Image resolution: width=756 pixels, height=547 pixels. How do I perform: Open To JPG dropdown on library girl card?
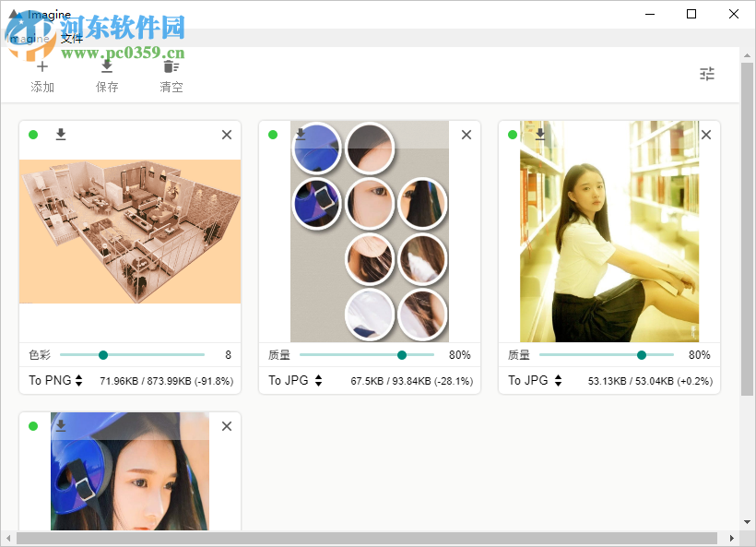[x=535, y=381]
